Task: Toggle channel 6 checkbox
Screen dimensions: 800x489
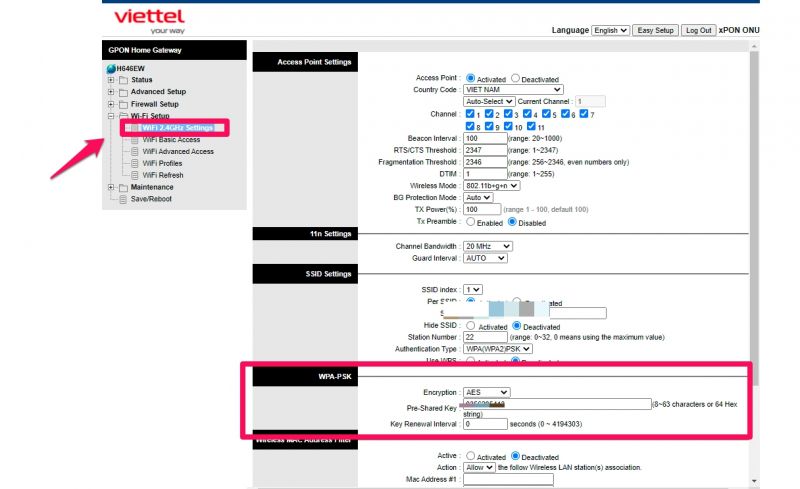Action: click(x=565, y=113)
